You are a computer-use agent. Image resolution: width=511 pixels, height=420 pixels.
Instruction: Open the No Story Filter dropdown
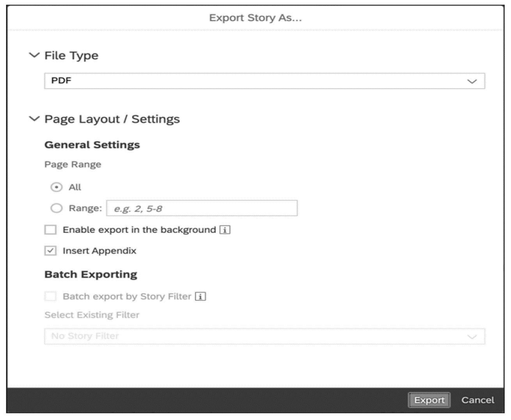point(265,336)
